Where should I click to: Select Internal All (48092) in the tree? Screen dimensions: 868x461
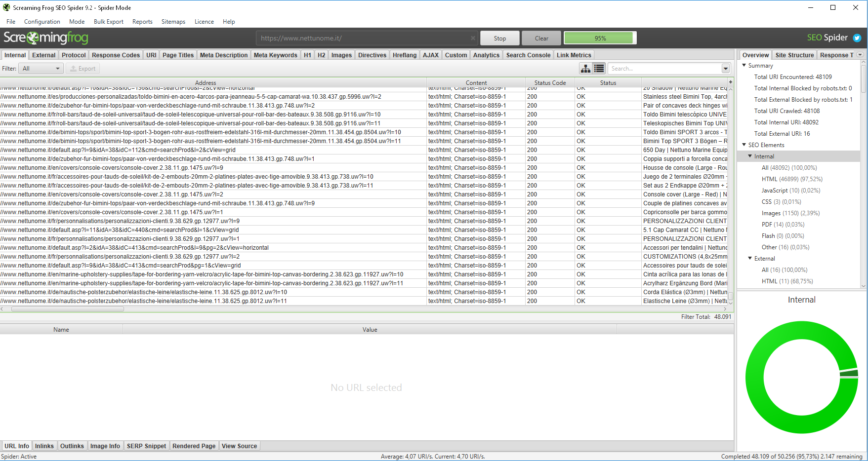click(789, 168)
